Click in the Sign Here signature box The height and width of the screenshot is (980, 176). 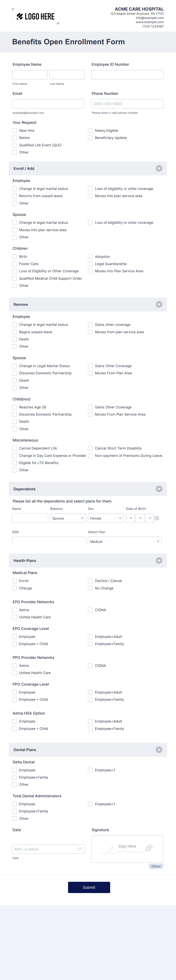tap(127, 849)
